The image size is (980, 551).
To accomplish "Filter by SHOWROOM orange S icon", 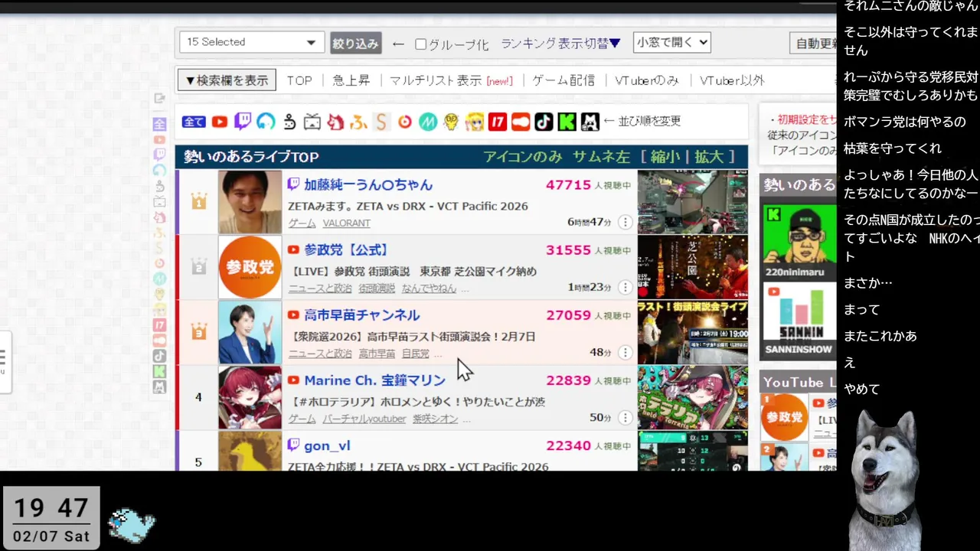I will pos(381,121).
